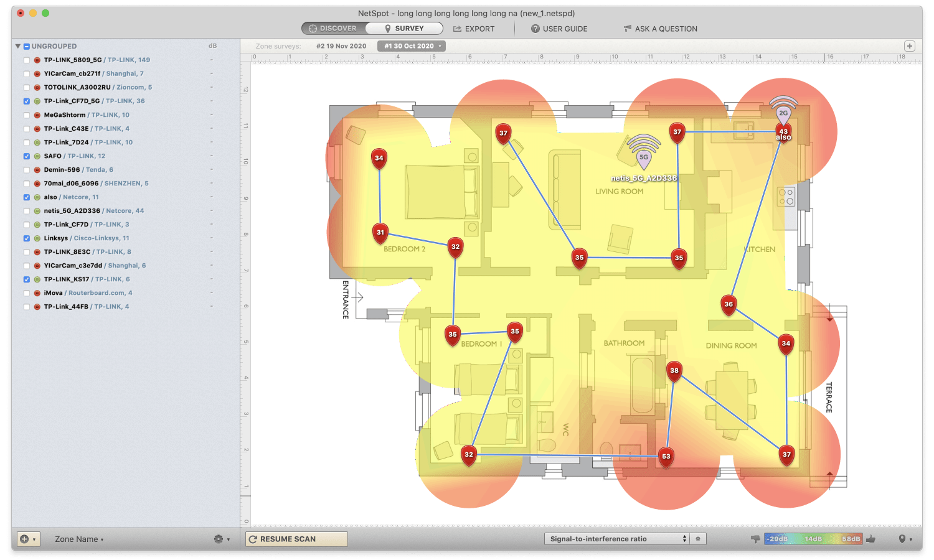Click survey point 34 in Bedroom 2
This screenshot has width=934, height=560.
[379, 158]
